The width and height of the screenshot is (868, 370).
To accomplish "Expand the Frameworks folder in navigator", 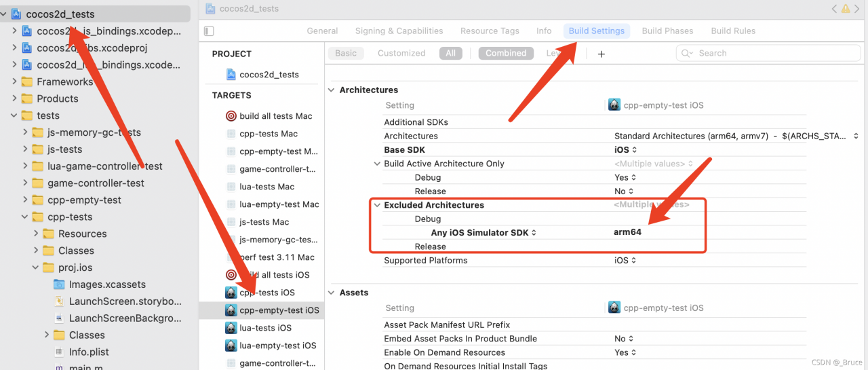I will [x=14, y=81].
